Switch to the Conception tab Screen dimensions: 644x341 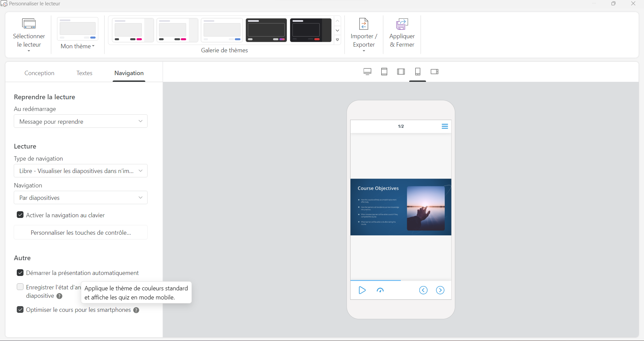[39, 73]
